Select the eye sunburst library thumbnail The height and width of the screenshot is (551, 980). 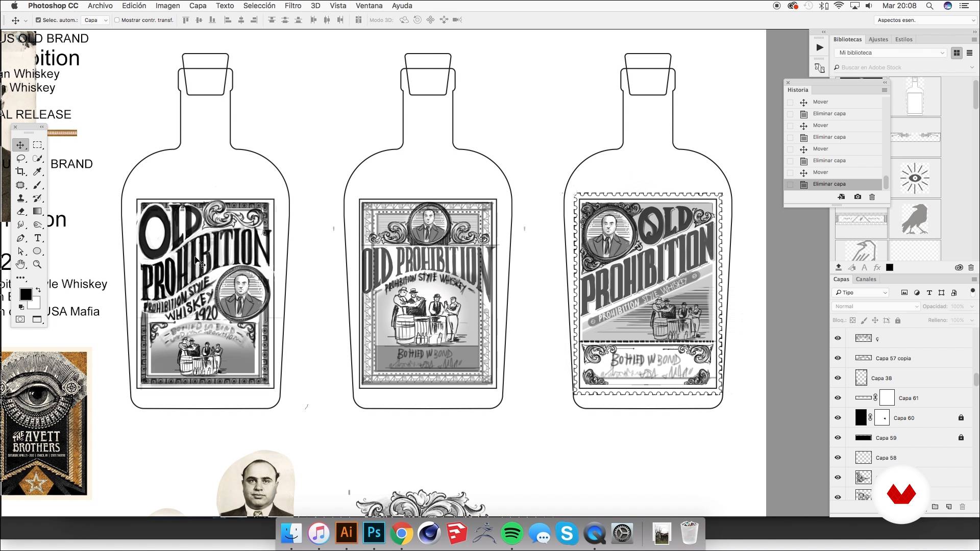point(915,178)
